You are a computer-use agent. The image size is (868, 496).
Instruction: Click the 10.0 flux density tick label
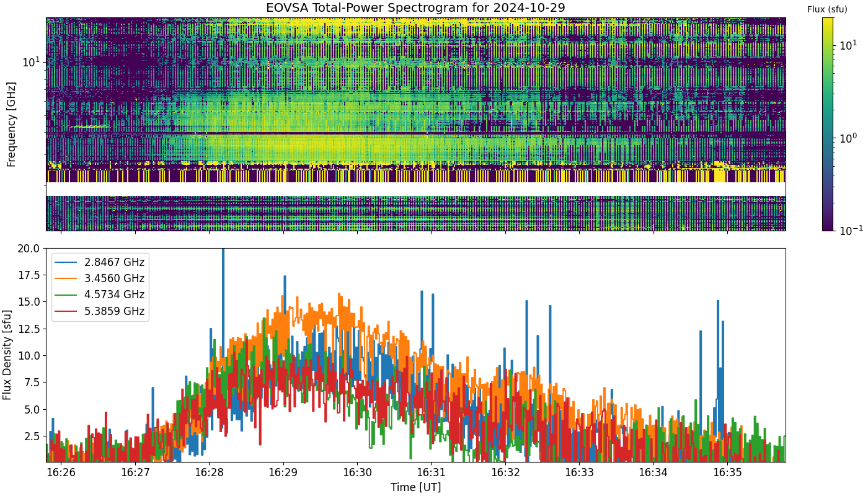(x=30, y=356)
